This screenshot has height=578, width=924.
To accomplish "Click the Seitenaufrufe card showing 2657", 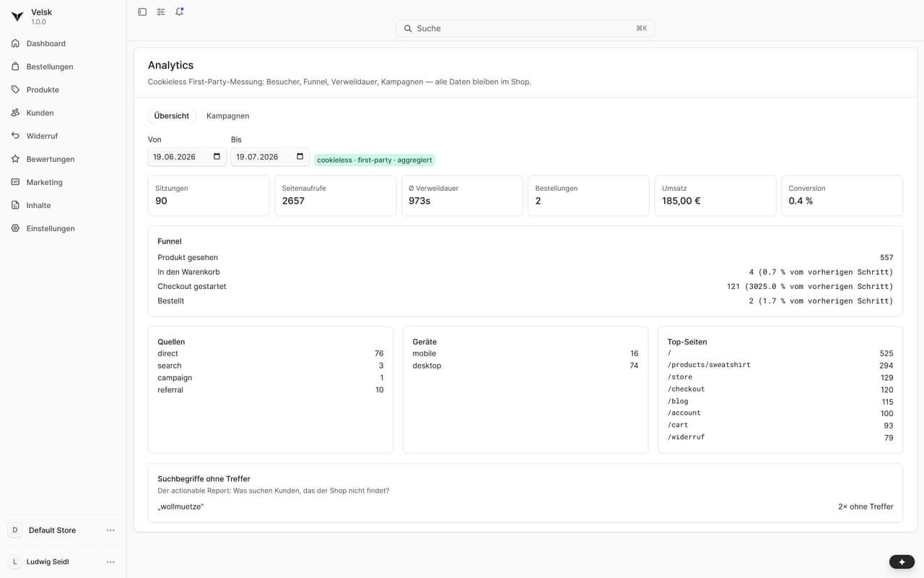I will [x=336, y=195].
